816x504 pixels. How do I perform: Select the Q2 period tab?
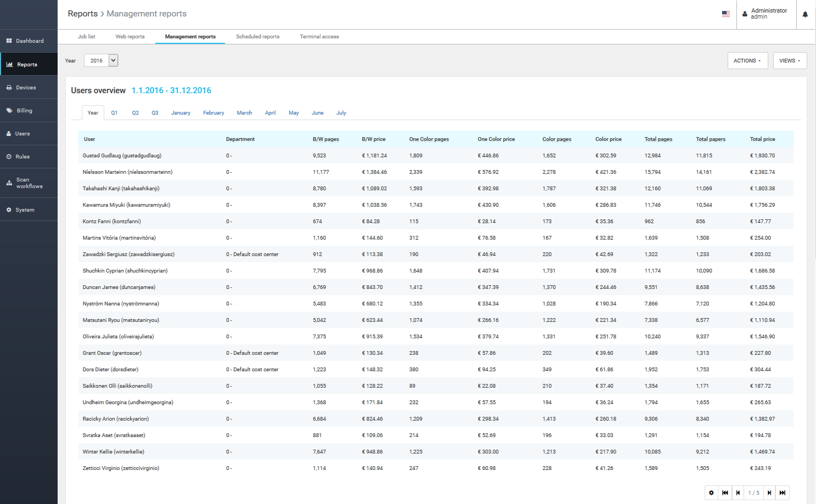coord(135,113)
